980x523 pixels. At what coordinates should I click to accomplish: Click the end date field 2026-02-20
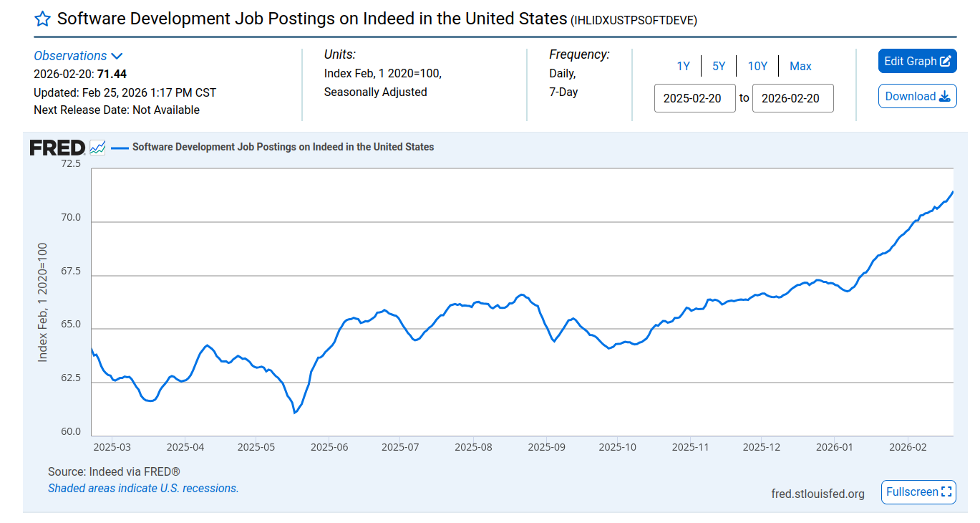(x=792, y=98)
